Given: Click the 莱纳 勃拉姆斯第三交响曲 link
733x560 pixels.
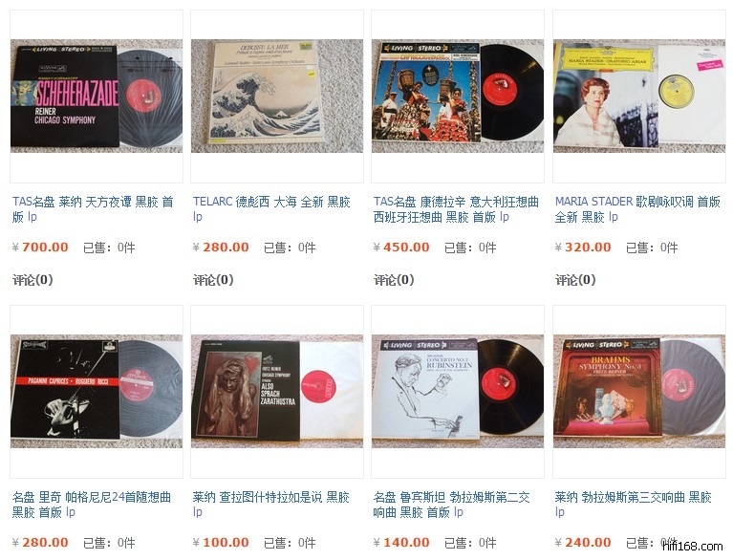Looking at the screenshot, I should [x=634, y=505].
